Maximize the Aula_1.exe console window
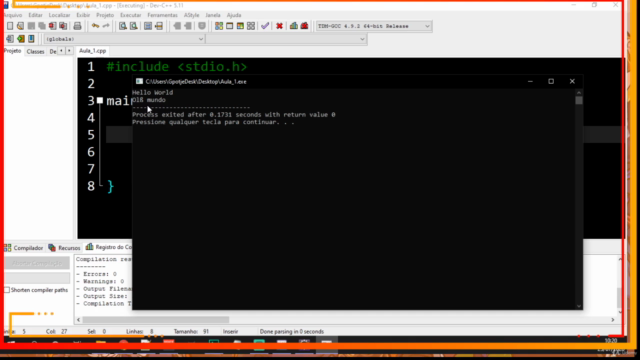The height and width of the screenshot is (360, 640). pos(551,82)
